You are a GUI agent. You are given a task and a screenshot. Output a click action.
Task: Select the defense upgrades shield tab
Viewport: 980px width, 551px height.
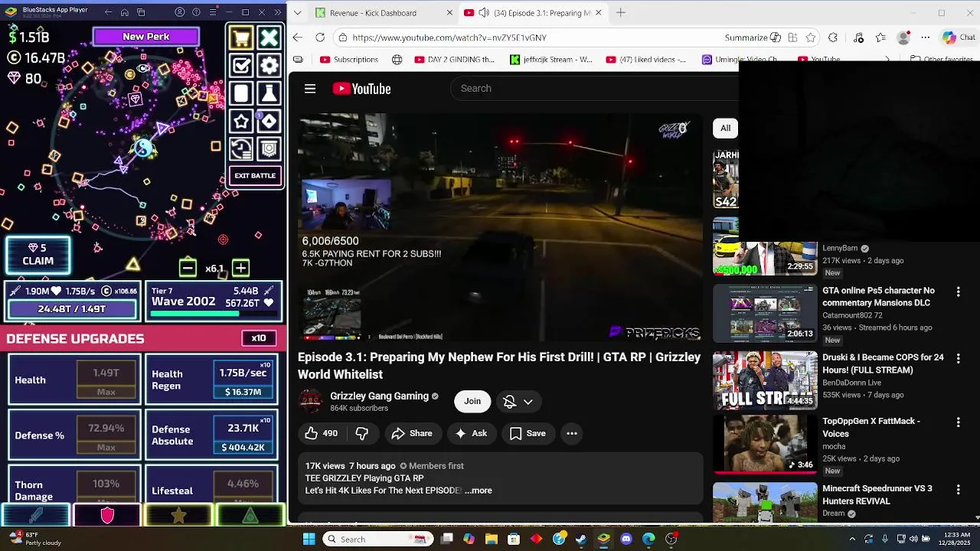tap(107, 516)
